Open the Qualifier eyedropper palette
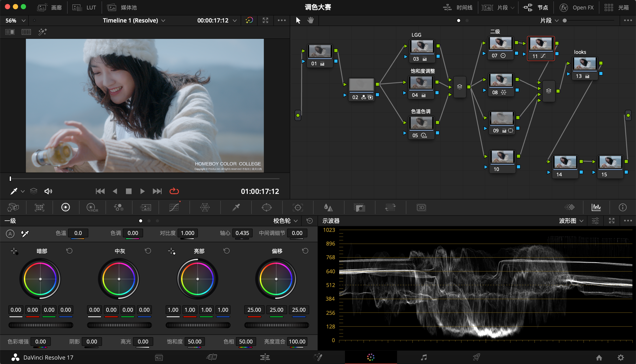 [236, 207]
